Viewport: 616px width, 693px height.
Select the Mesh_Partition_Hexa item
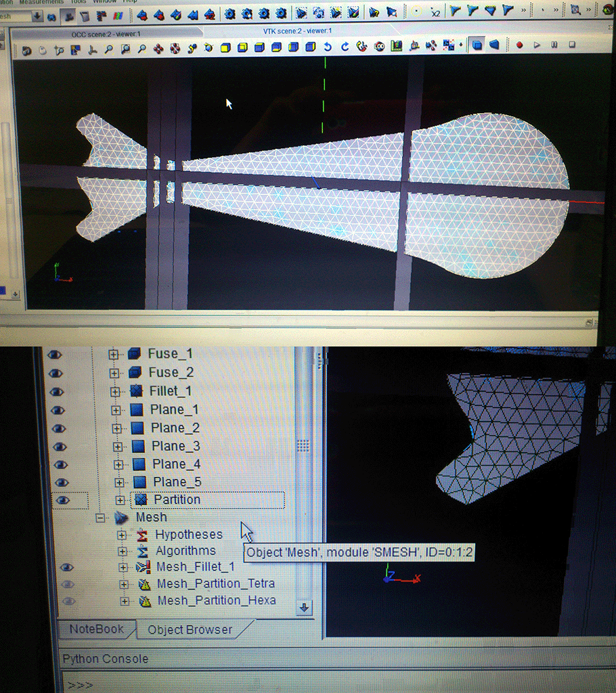[x=217, y=601]
